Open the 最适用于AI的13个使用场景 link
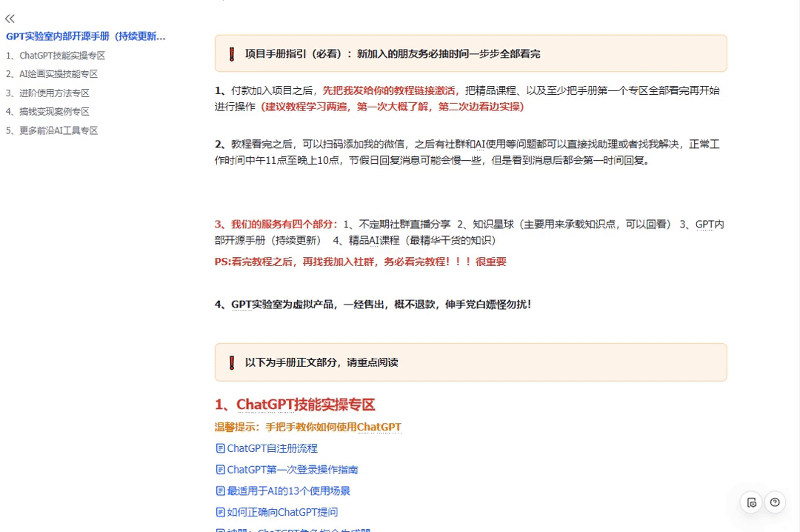The width and height of the screenshot is (800, 532). click(x=289, y=491)
